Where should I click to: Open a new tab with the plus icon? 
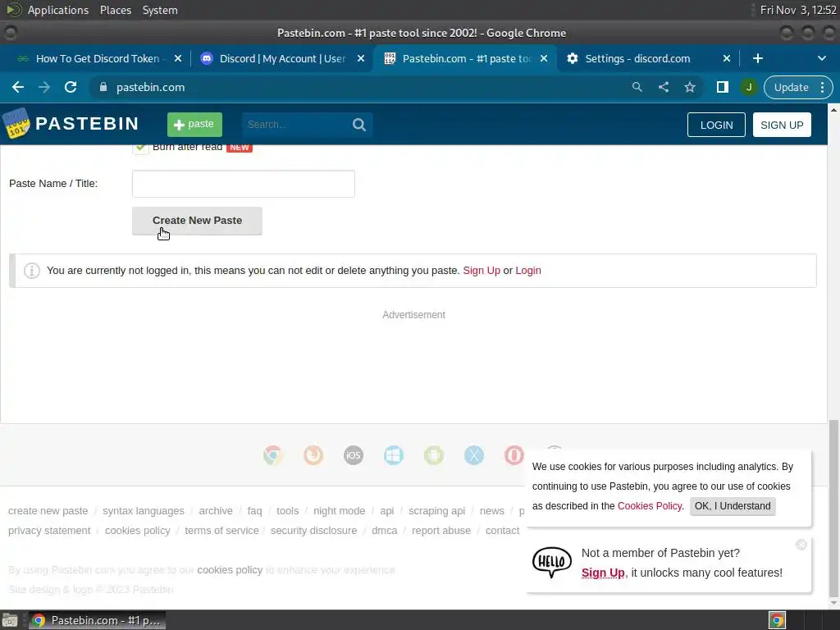[757, 58]
